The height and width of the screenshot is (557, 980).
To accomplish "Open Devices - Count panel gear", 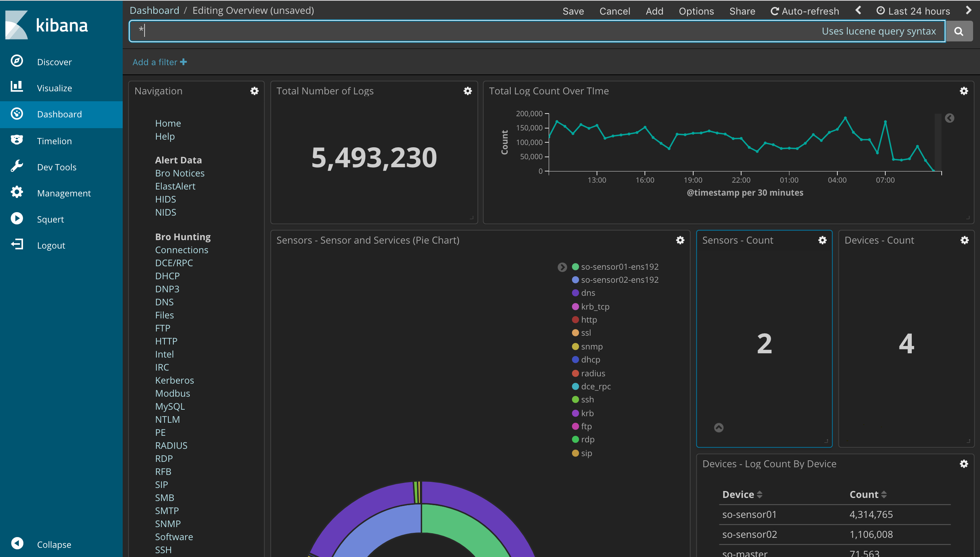I will pyautogui.click(x=965, y=240).
